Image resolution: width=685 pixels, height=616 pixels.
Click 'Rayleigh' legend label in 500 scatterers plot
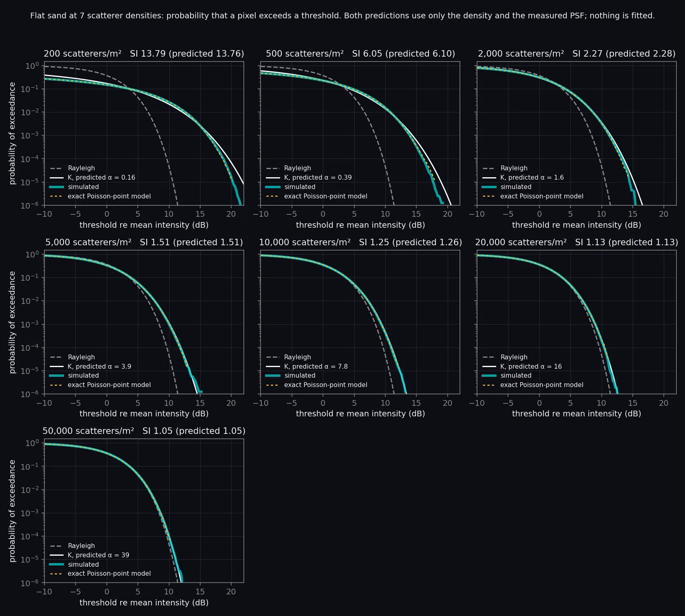[298, 168]
